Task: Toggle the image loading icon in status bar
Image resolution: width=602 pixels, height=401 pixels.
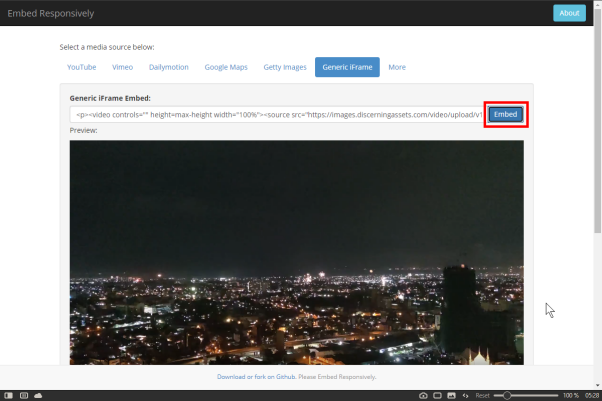Action: point(452,395)
